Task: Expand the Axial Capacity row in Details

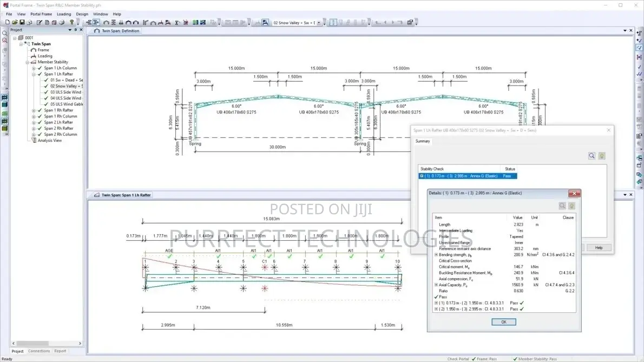Action: [436, 285]
